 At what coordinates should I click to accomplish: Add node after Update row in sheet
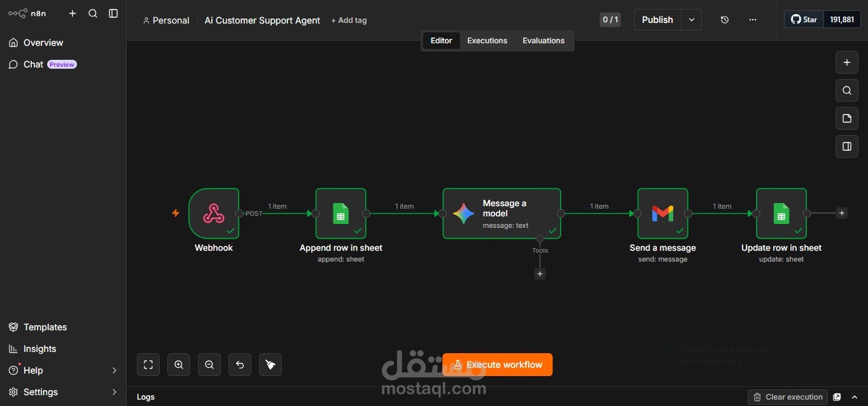point(841,213)
